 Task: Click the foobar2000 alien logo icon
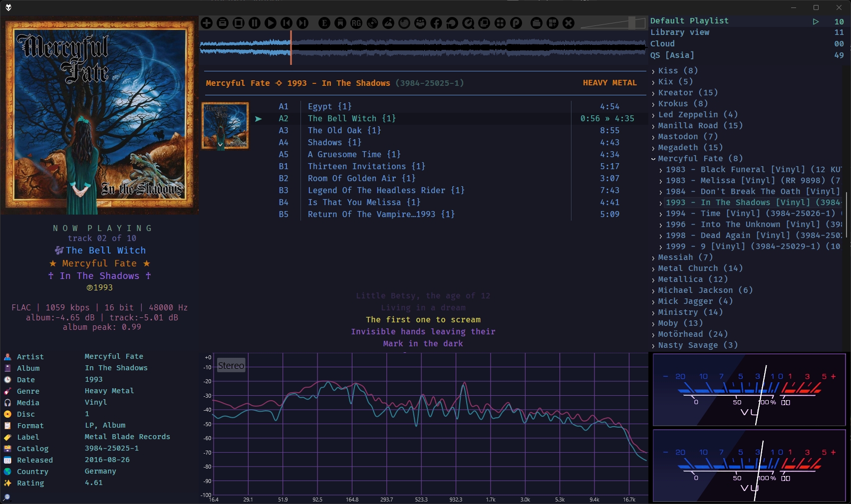(8, 7)
